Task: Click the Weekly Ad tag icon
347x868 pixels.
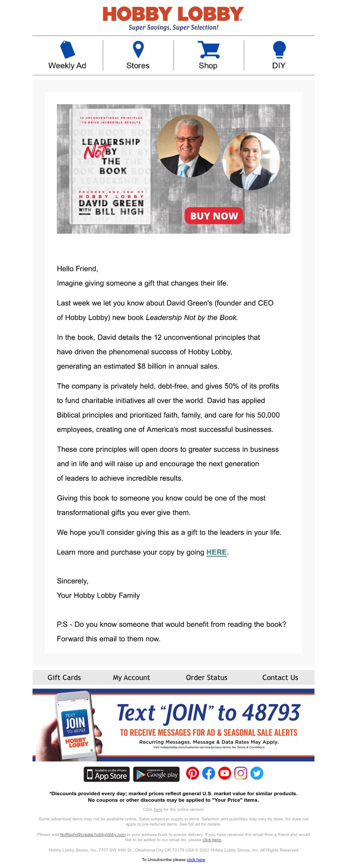Action: (x=67, y=49)
